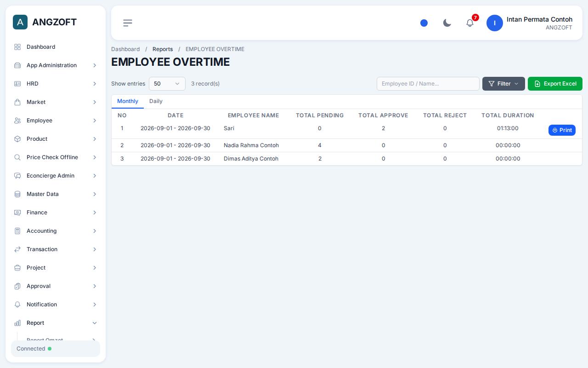Toggle the sidebar hamburger menu icon
588x368 pixels.
[x=128, y=23]
